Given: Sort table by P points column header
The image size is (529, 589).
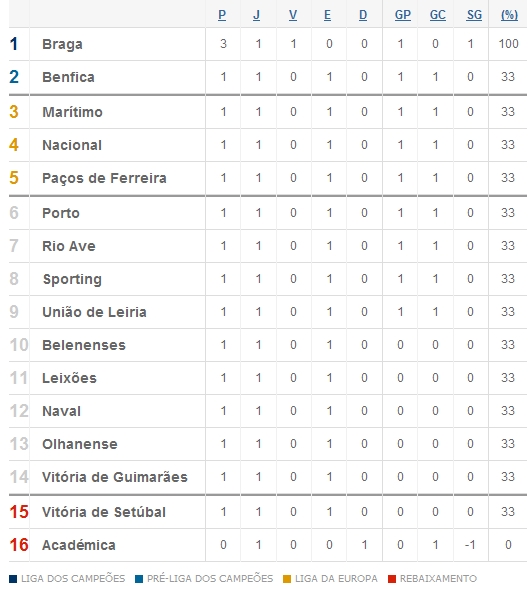Looking at the screenshot, I should pos(222,15).
